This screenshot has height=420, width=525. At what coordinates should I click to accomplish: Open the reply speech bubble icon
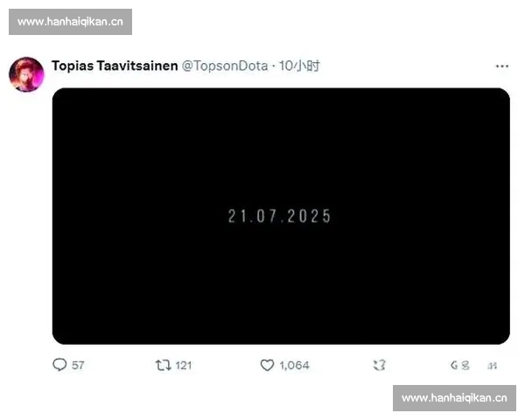coord(59,365)
